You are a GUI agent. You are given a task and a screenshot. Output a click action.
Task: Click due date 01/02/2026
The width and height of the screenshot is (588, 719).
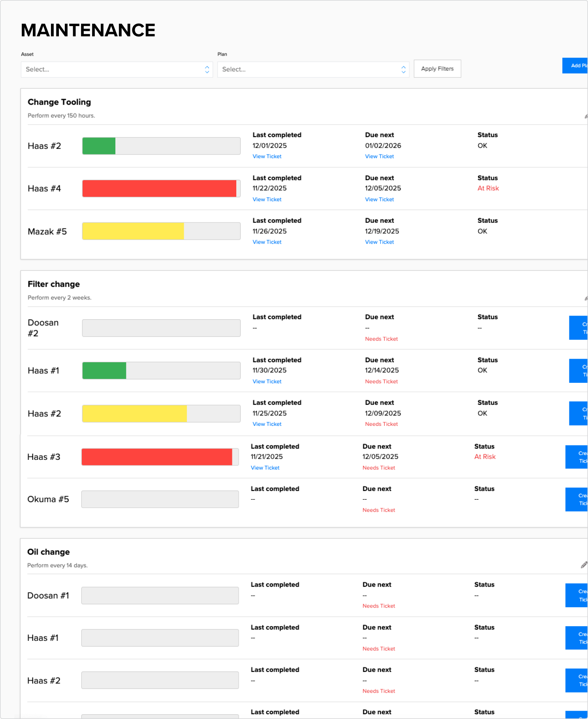tap(383, 146)
